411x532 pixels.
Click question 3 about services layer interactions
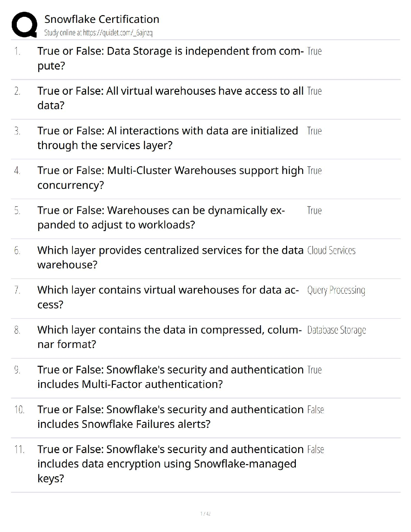[168, 138]
